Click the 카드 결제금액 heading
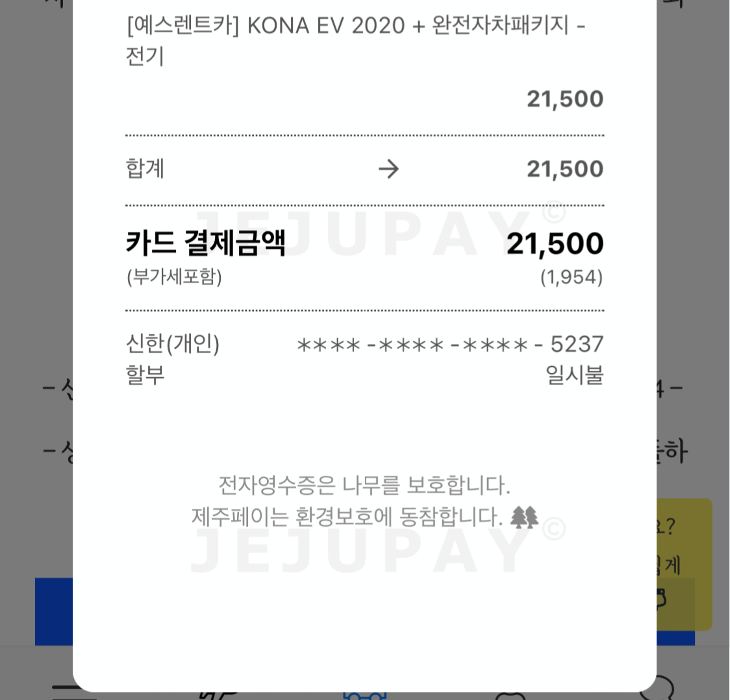Viewport: 730px width, 700px height. [x=205, y=244]
